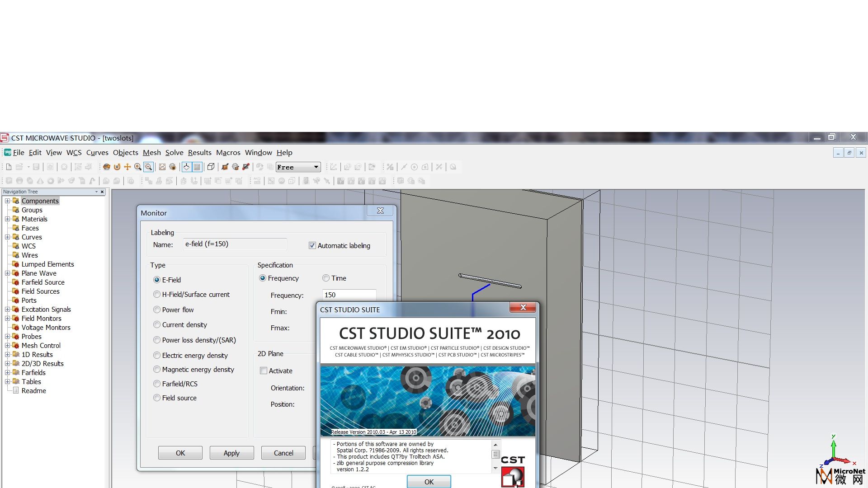Click OK in the Monitor dialog

pyautogui.click(x=180, y=453)
